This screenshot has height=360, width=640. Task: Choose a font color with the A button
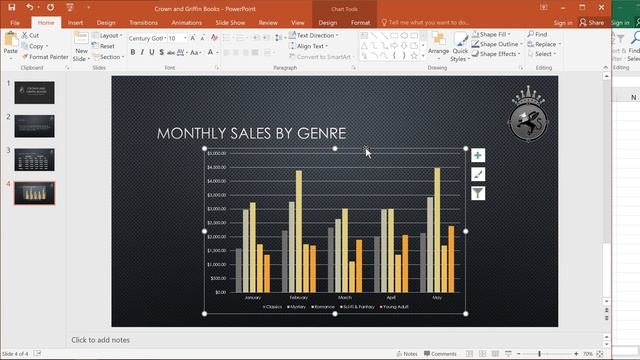(210, 52)
